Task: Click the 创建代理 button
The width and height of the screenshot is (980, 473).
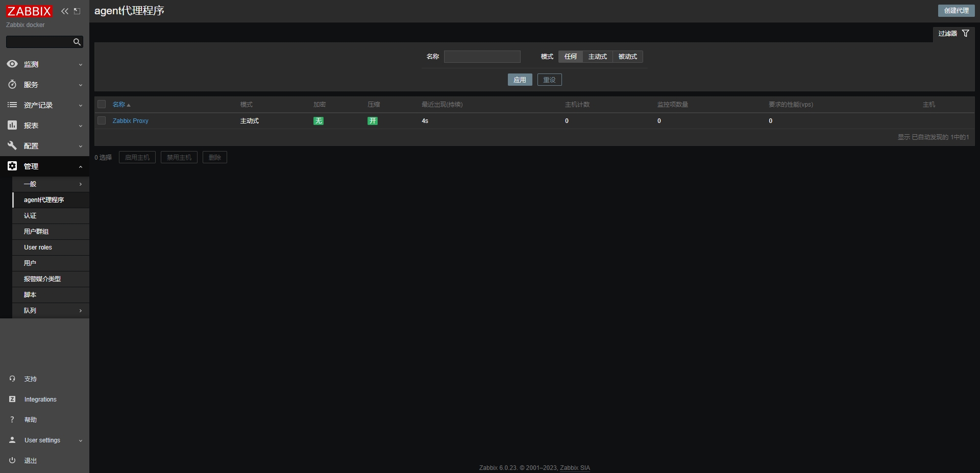Action: tap(956, 11)
